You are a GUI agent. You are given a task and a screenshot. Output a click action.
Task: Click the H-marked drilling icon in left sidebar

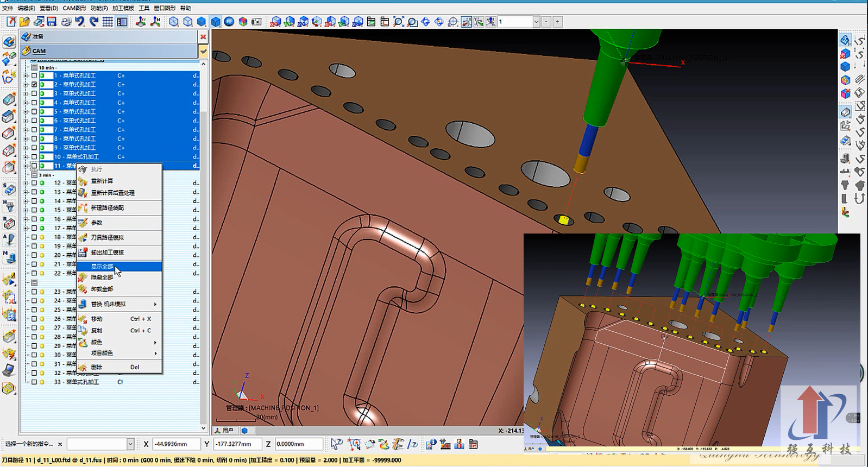pyautogui.click(x=9, y=206)
